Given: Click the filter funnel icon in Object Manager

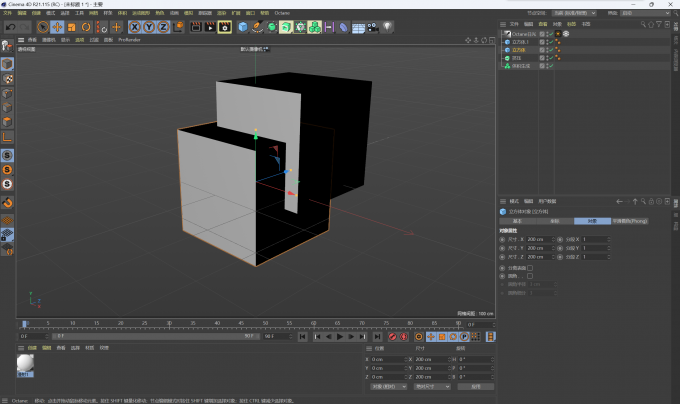Looking at the screenshot, I should 659,24.
